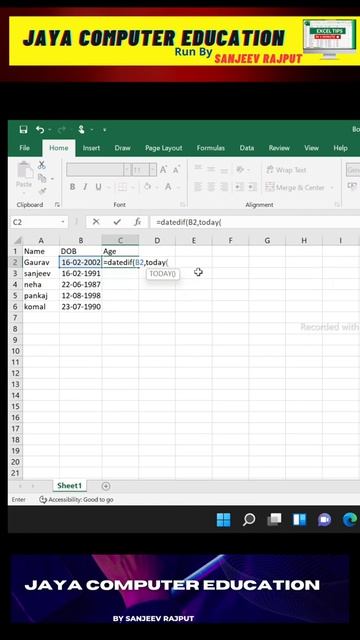The image size is (360, 640).
Task: Click the Increase Font Size icon
Action: coord(163,170)
